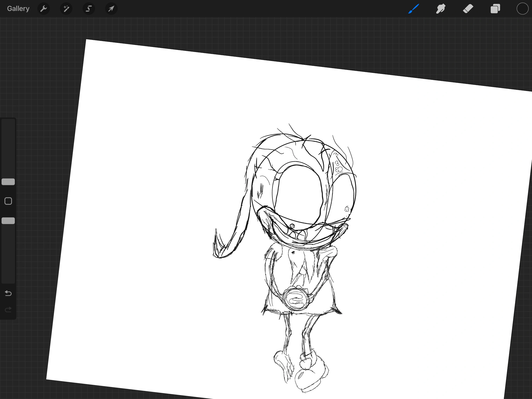Return to the Gallery
The image size is (532, 399).
tap(18, 8)
